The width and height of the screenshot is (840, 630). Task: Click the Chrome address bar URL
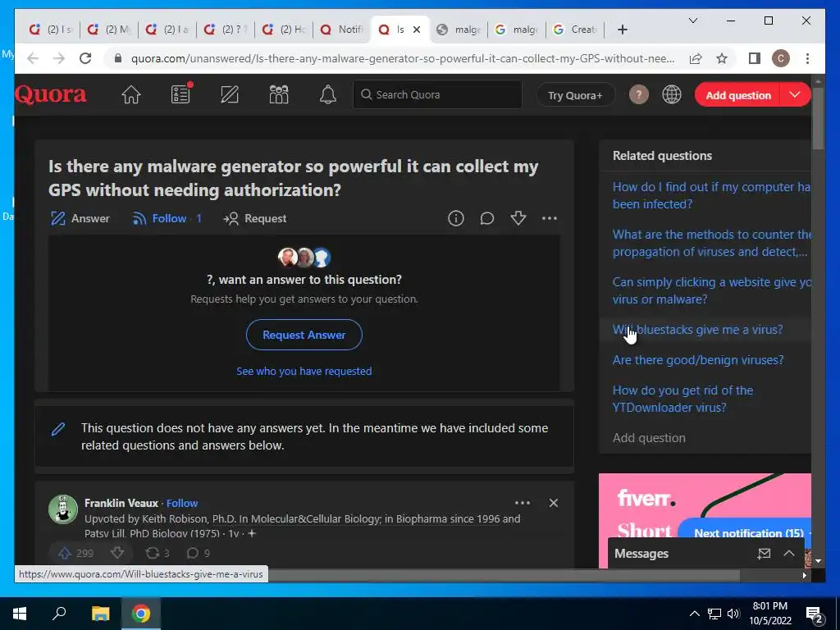pos(402,58)
